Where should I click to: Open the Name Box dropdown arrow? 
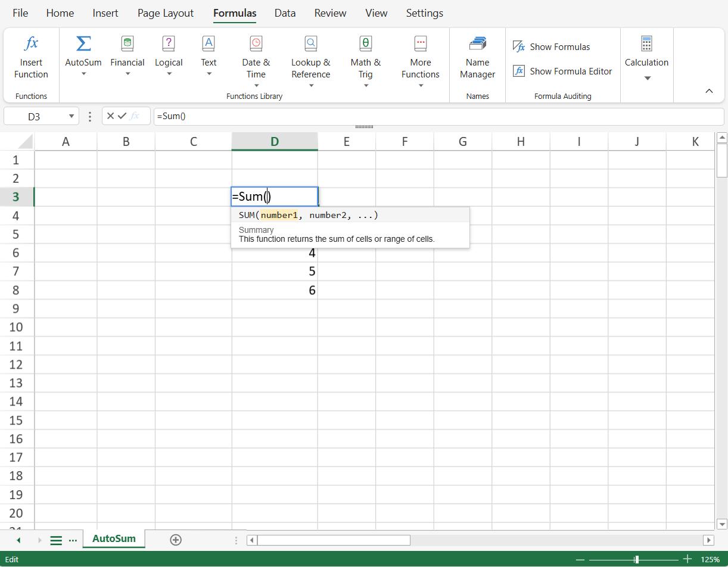(x=72, y=117)
